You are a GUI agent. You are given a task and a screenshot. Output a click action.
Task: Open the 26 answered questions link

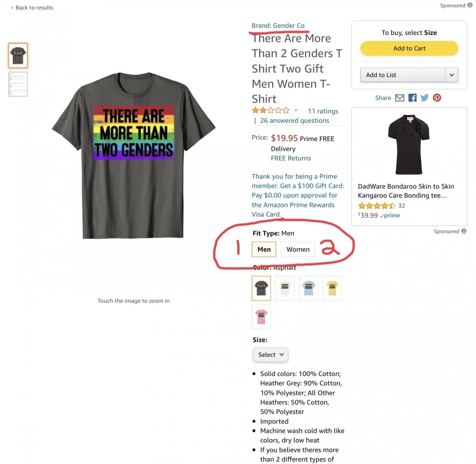tap(295, 120)
